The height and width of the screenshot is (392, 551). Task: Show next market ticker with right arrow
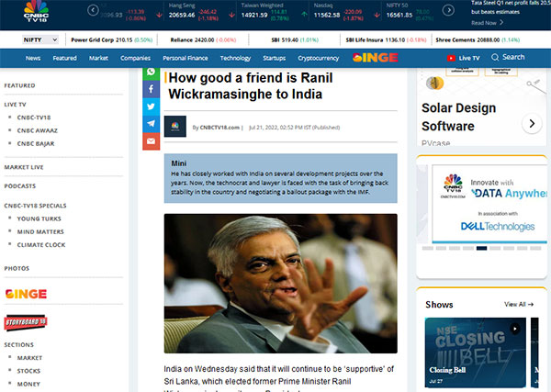[448, 10]
